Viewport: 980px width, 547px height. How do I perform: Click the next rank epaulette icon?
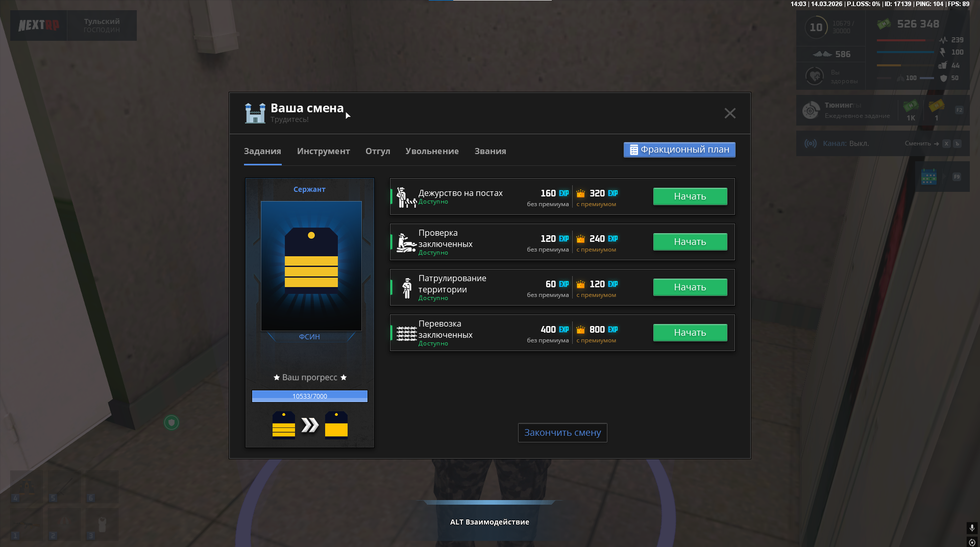pos(336,425)
